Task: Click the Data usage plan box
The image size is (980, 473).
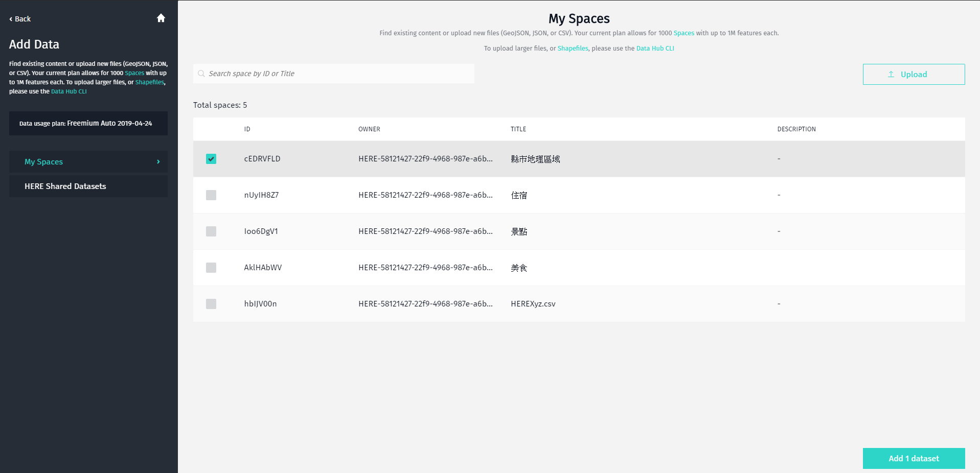Action: pyautogui.click(x=88, y=124)
